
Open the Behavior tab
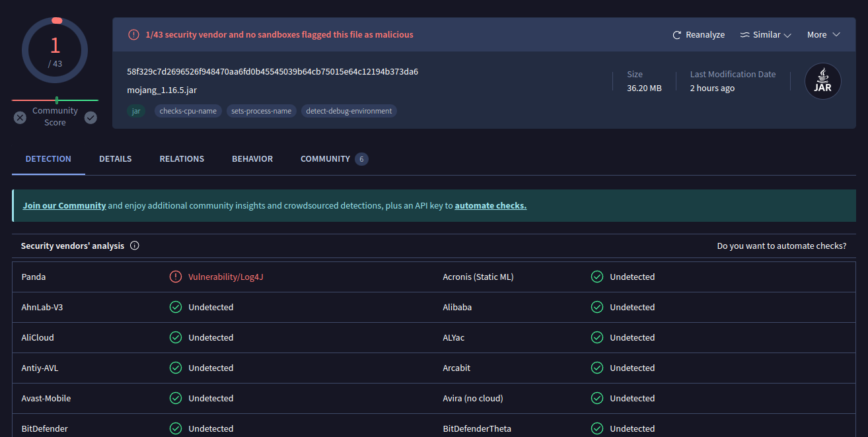(252, 159)
